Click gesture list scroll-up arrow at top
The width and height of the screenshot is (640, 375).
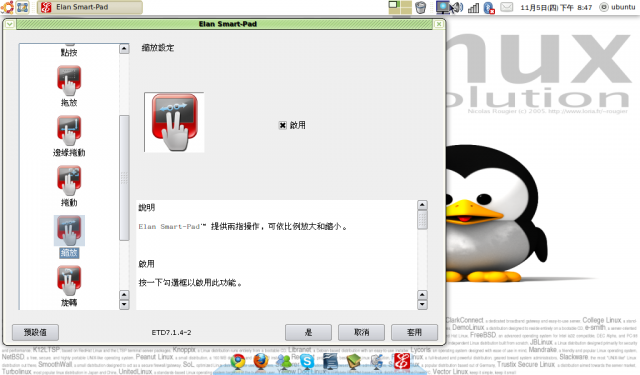tap(124, 49)
